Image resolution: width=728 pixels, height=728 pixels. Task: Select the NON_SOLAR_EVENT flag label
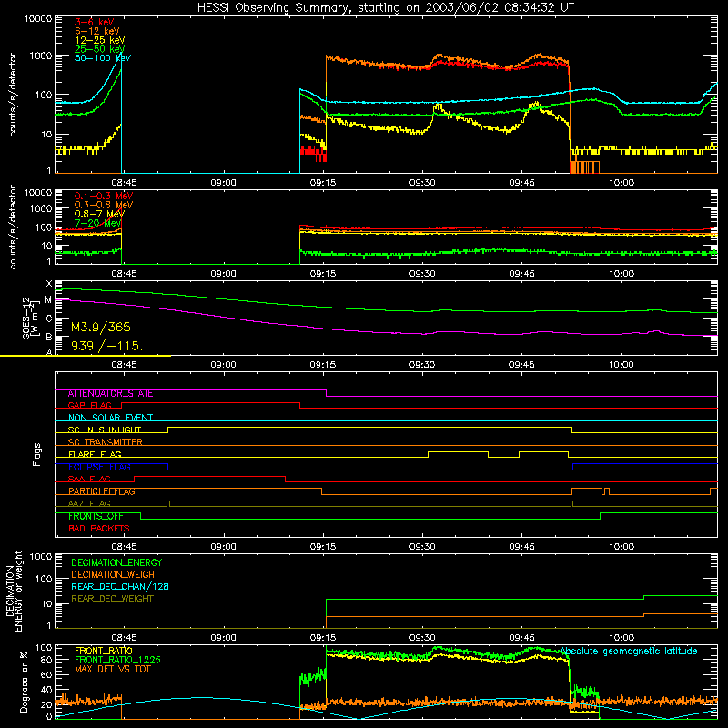point(110,418)
